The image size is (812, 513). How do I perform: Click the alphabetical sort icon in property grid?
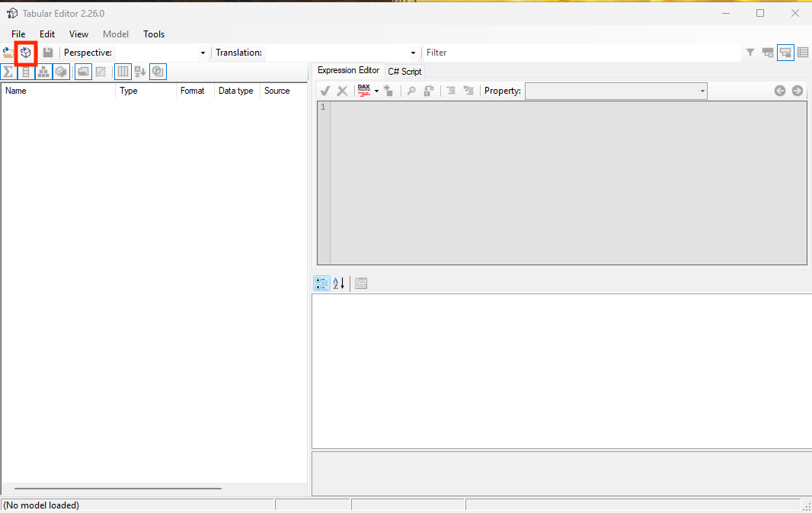point(339,284)
